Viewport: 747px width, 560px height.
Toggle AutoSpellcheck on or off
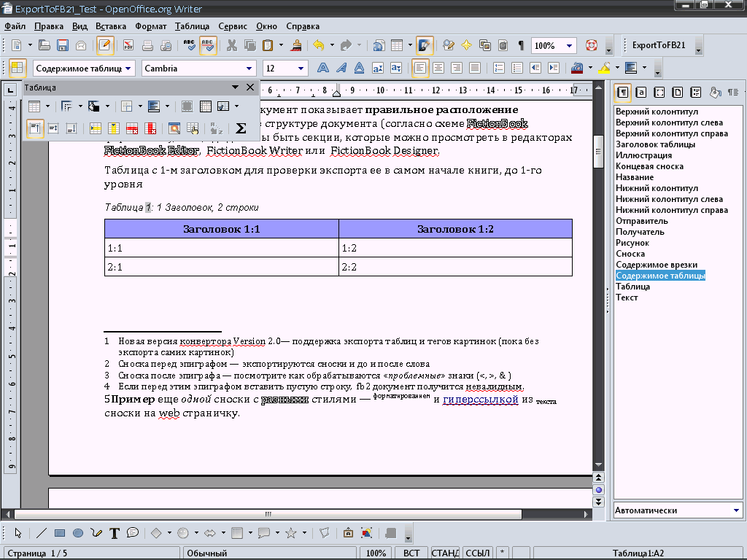208,45
